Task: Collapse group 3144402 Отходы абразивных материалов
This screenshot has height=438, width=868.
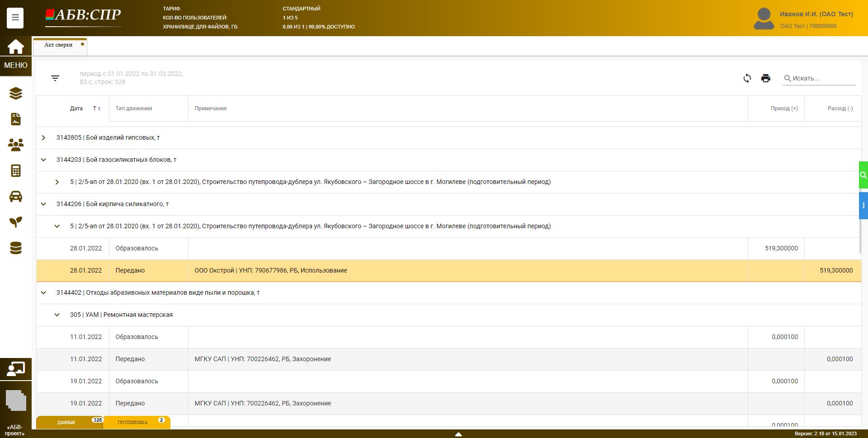Action: 43,293
